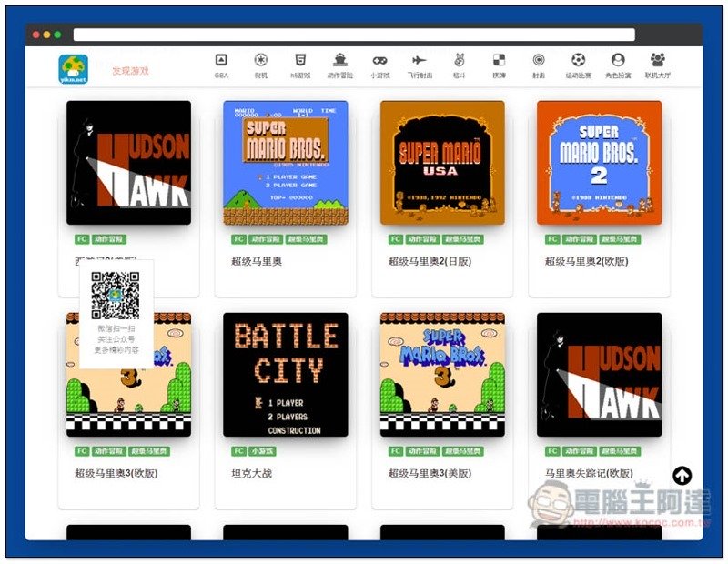This screenshot has height=564, width=728.
Task: Click the 发现游戏 link
Action: pos(130,71)
